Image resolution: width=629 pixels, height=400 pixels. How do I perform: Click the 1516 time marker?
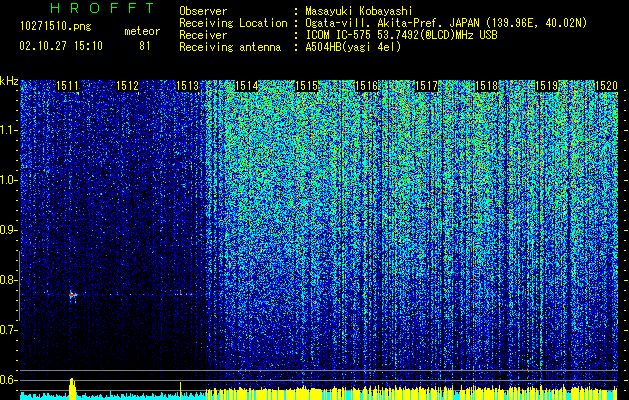[x=366, y=86]
